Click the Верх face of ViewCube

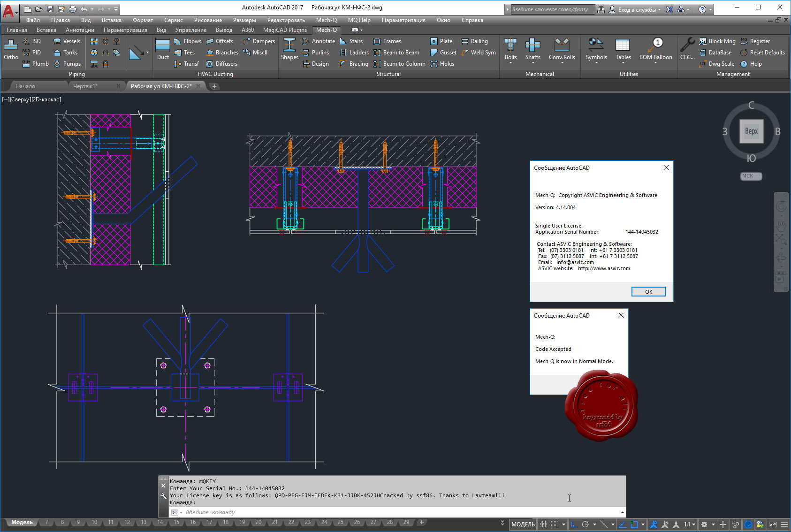click(x=751, y=131)
